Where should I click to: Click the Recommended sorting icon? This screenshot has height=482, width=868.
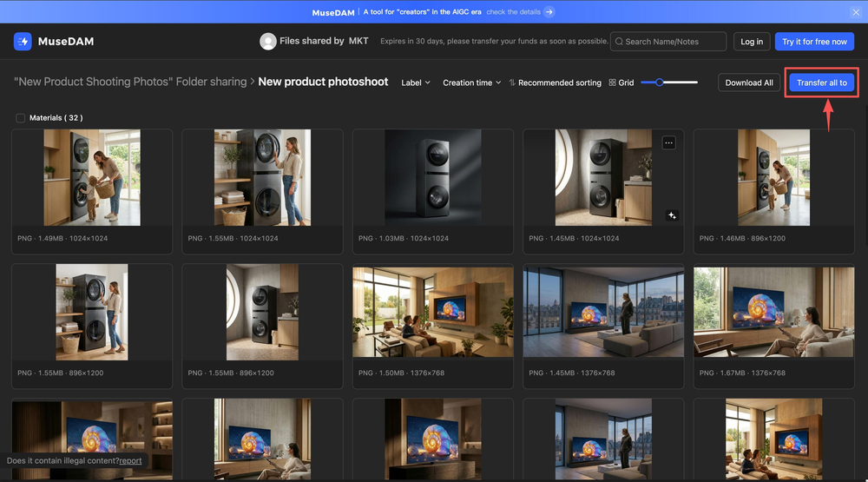512,83
